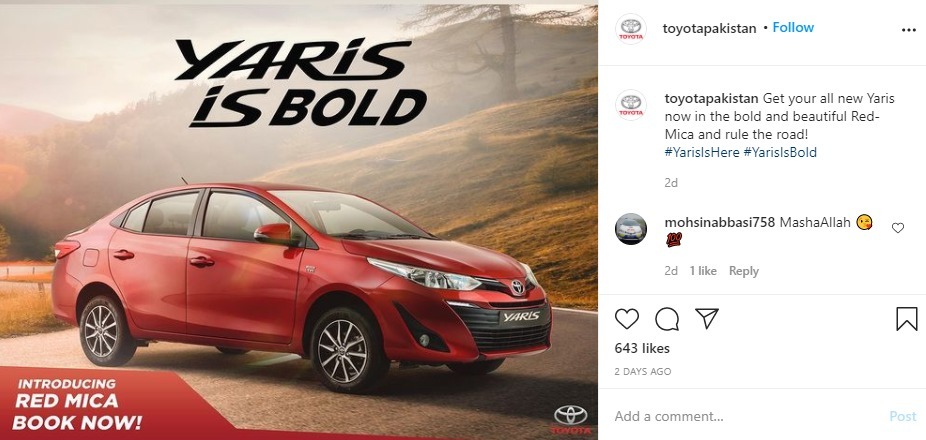The image size is (926, 440).
Task: View the list of 643 likes
Action: [x=642, y=348]
